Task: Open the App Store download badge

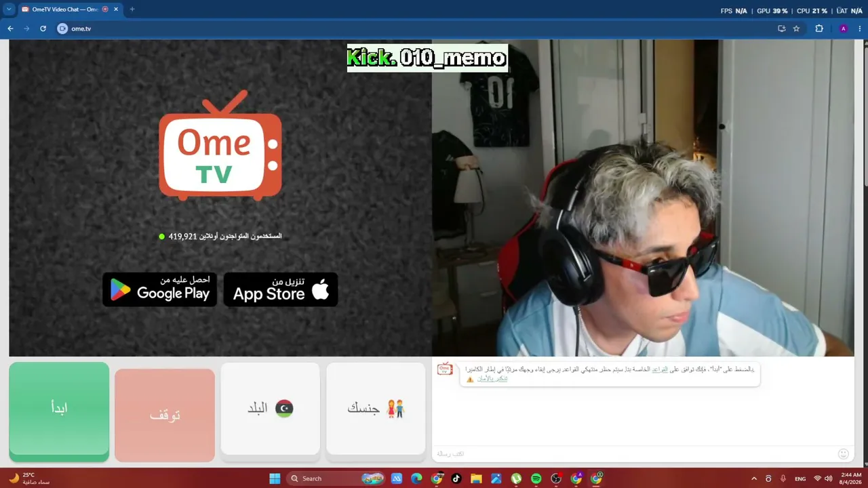Action: 281,289
